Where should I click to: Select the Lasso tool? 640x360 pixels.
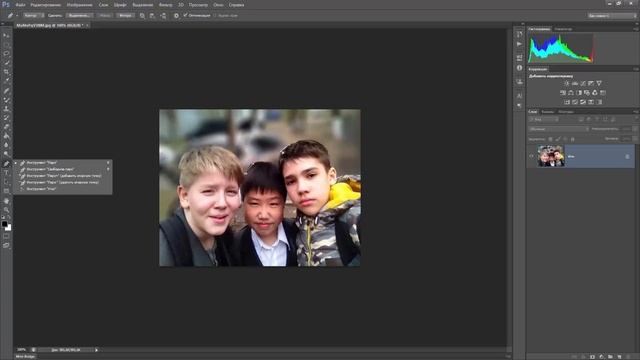(x=6, y=53)
